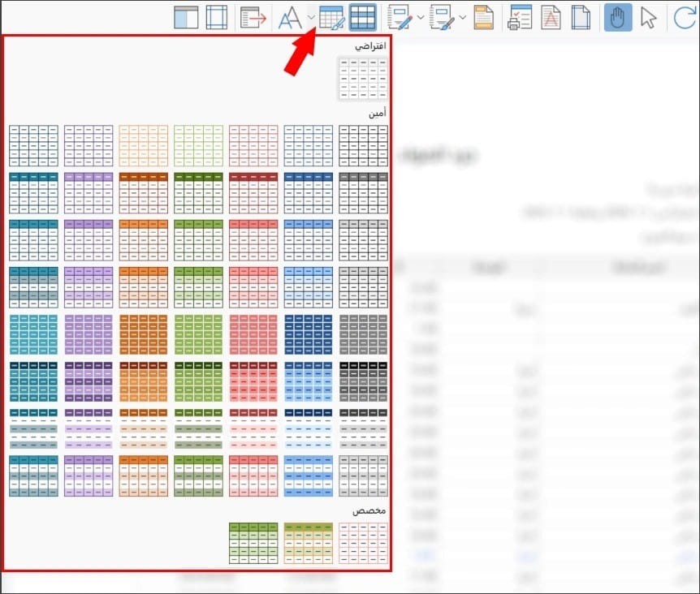Select the green custom style under مخصص
The width and height of the screenshot is (700, 594).
[x=253, y=543]
